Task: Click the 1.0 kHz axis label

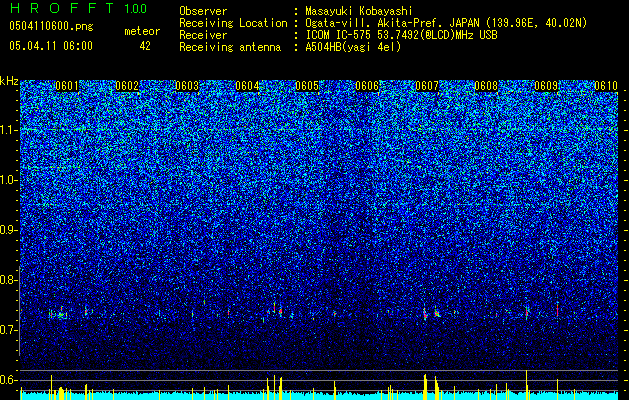Action: point(9,180)
